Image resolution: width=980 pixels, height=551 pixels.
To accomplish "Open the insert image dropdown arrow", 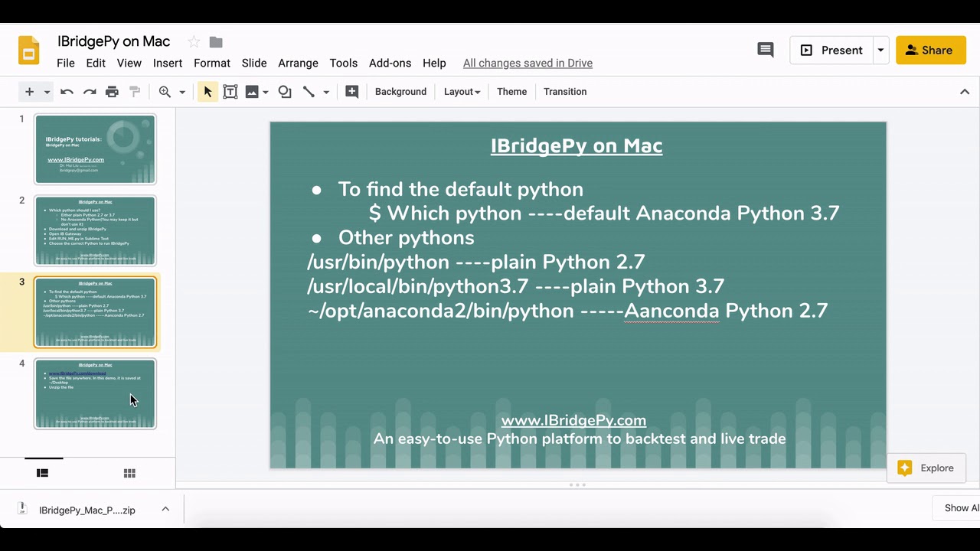I will (266, 92).
